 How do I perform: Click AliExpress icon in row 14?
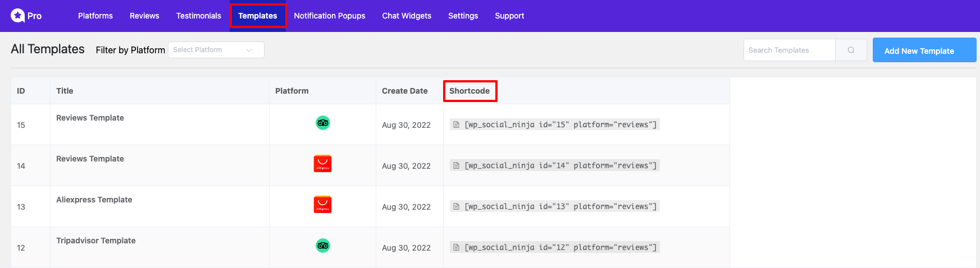click(322, 164)
